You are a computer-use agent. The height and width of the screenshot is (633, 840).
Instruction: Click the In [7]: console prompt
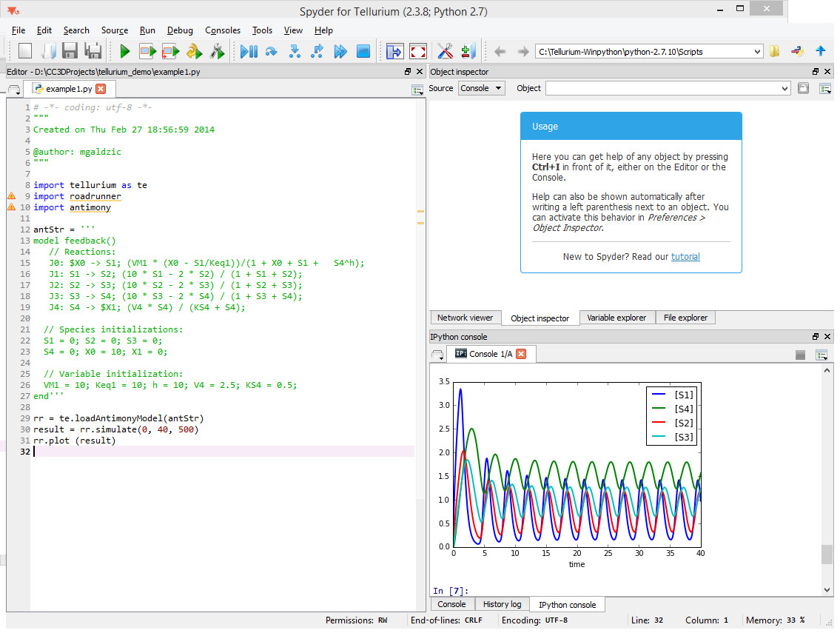click(451, 591)
